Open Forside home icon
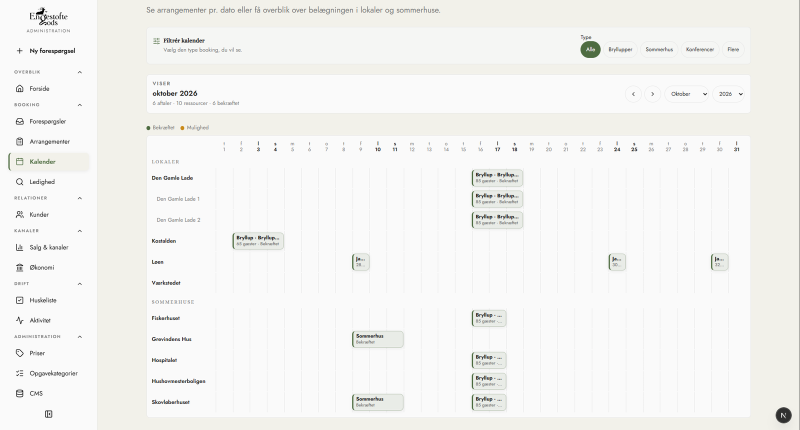 [x=19, y=89]
